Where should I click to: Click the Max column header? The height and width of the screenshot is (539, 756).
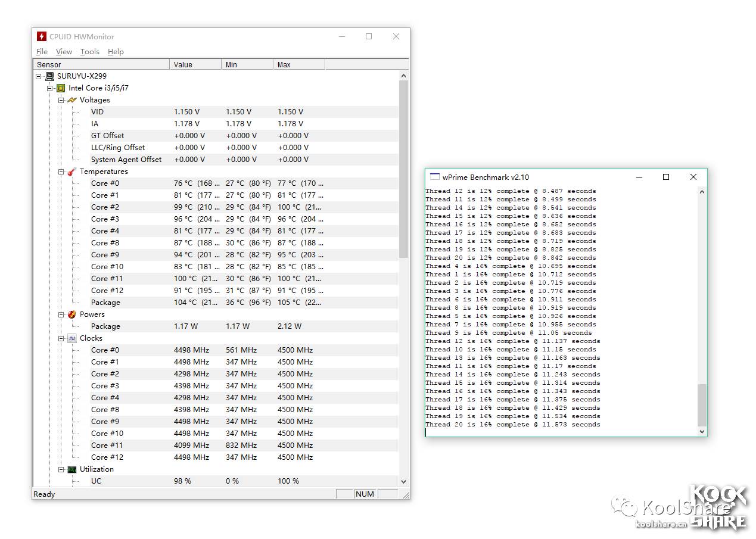pos(299,64)
